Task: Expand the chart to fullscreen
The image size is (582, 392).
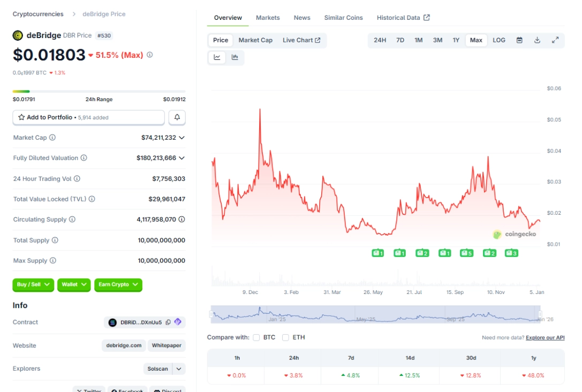Action: tap(555, 40)
